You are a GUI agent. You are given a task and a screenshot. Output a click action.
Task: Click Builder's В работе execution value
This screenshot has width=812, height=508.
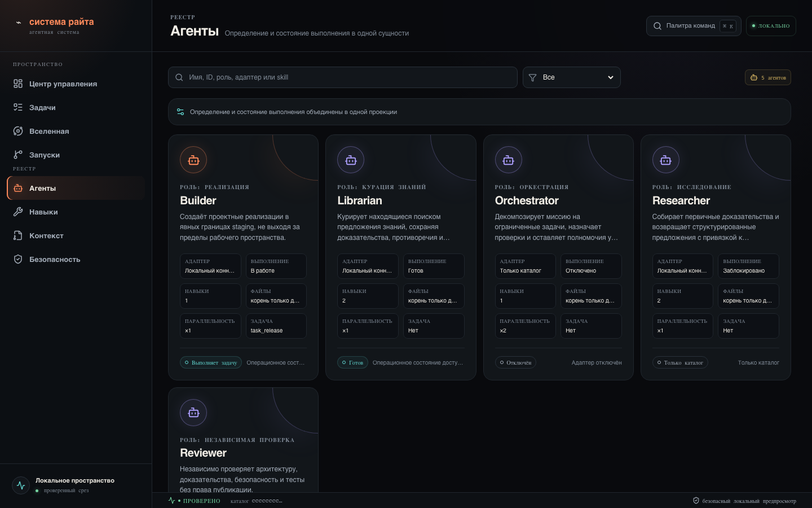pyautogui.click(x=263, y=271)
